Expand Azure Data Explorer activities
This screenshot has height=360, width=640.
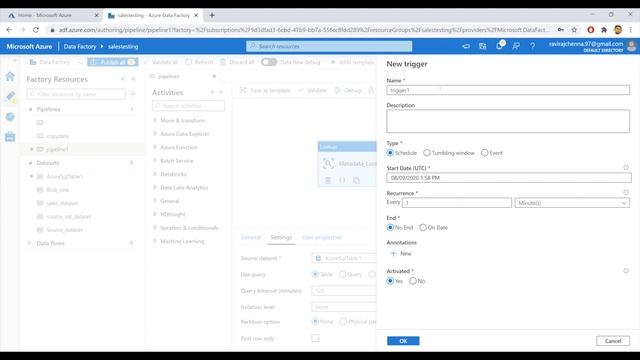click(x=155, y=134)
